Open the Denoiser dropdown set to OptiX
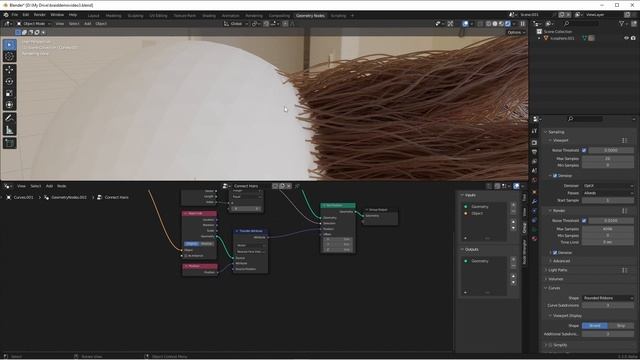 [608, 186]
